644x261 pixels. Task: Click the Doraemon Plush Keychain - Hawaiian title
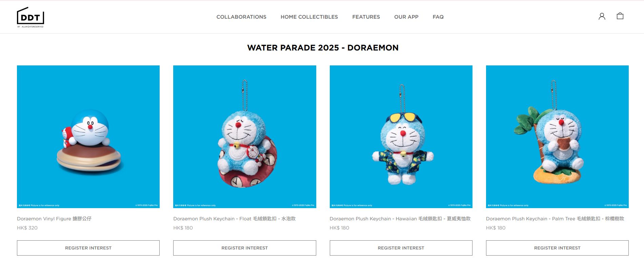pyautogui.click(x=400, y=219)
